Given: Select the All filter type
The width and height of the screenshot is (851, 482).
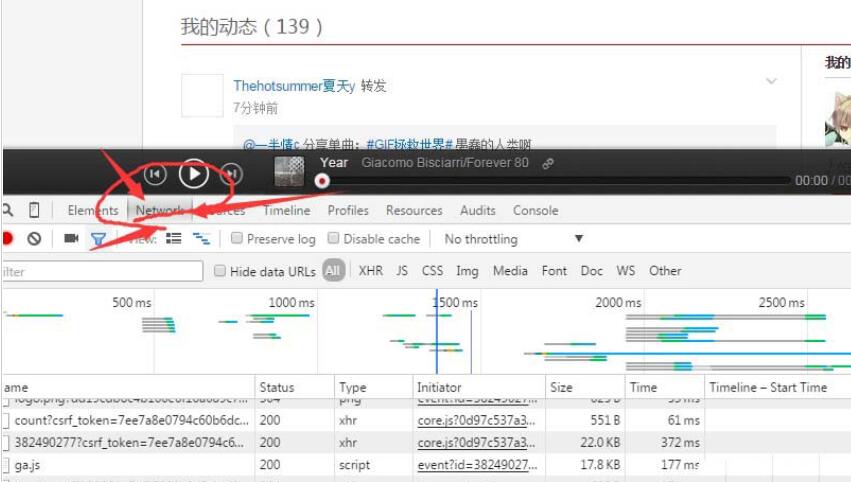Looking at the screenshot, I should coord(333,270).
